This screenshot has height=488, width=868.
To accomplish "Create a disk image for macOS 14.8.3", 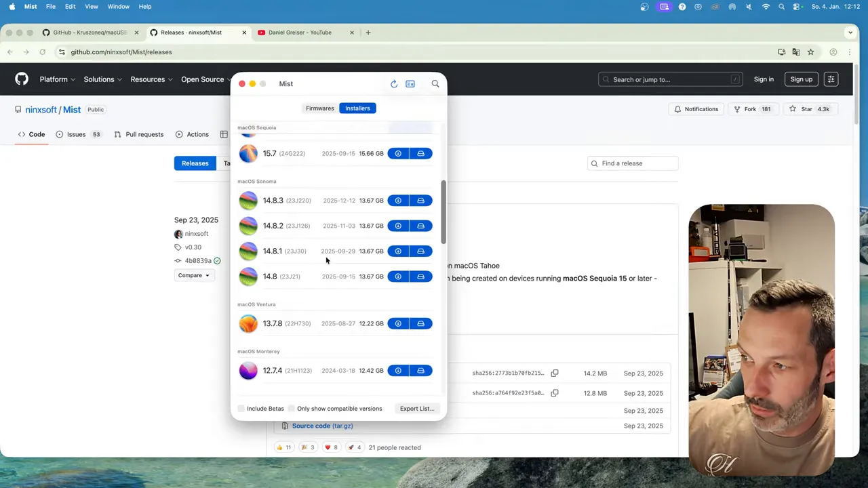I will tap(420, 200).
